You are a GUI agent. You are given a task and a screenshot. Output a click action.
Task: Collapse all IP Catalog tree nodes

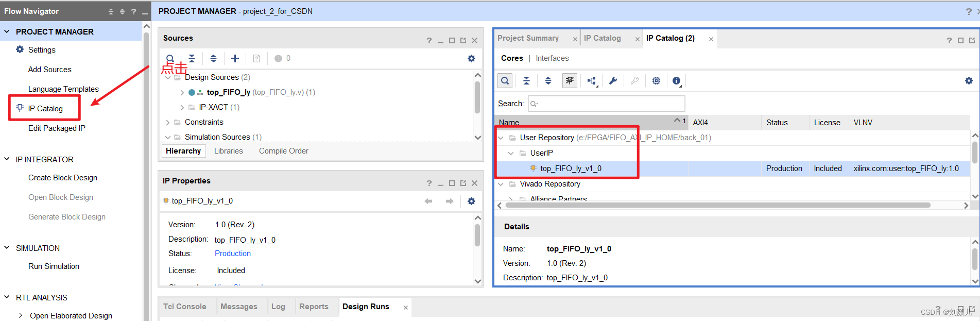526,80
